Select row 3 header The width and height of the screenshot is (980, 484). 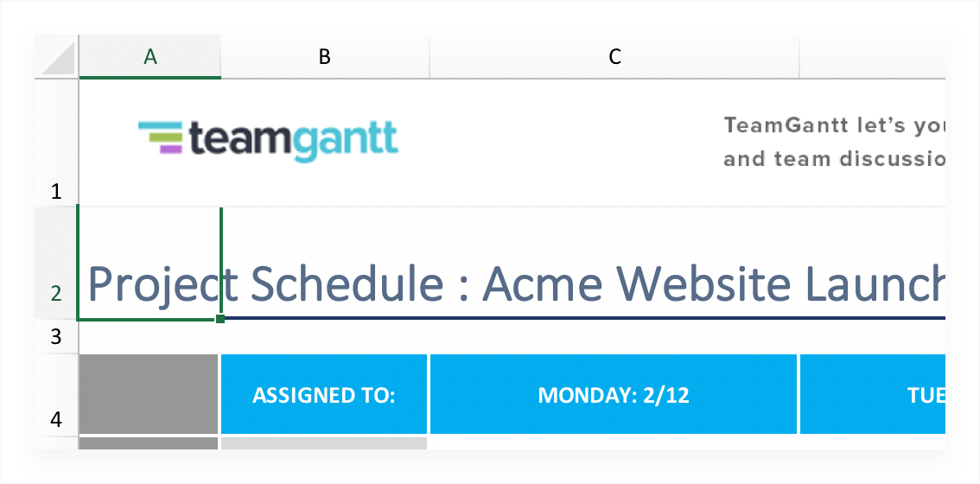[57, 335]
